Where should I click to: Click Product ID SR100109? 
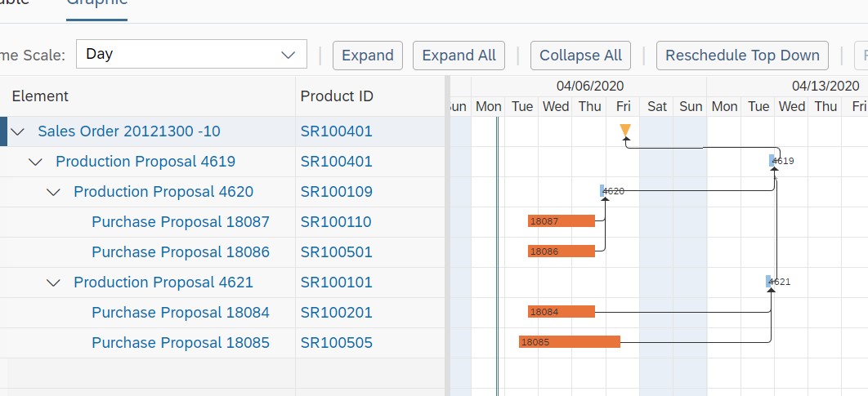coord(337,192)
